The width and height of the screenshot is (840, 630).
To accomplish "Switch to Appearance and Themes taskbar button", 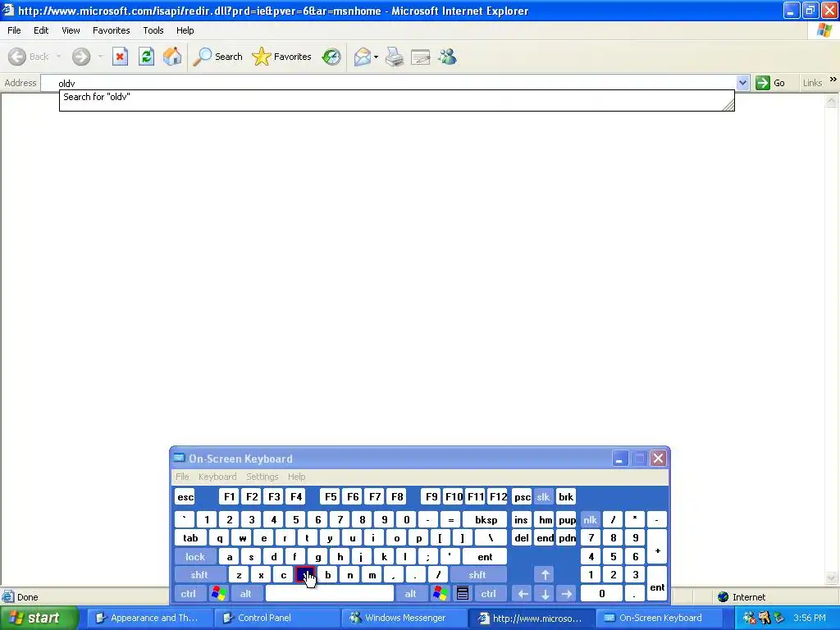I will 148,618.
